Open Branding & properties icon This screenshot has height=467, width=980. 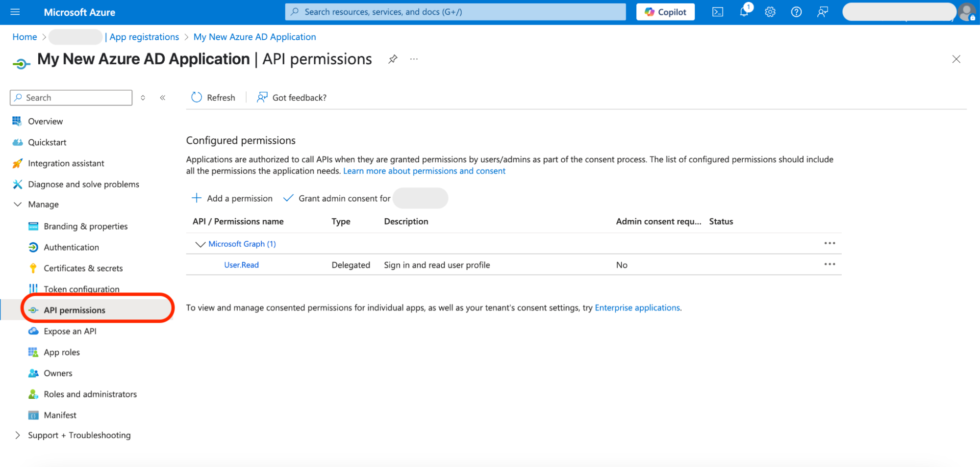click(x=33, y=226)
